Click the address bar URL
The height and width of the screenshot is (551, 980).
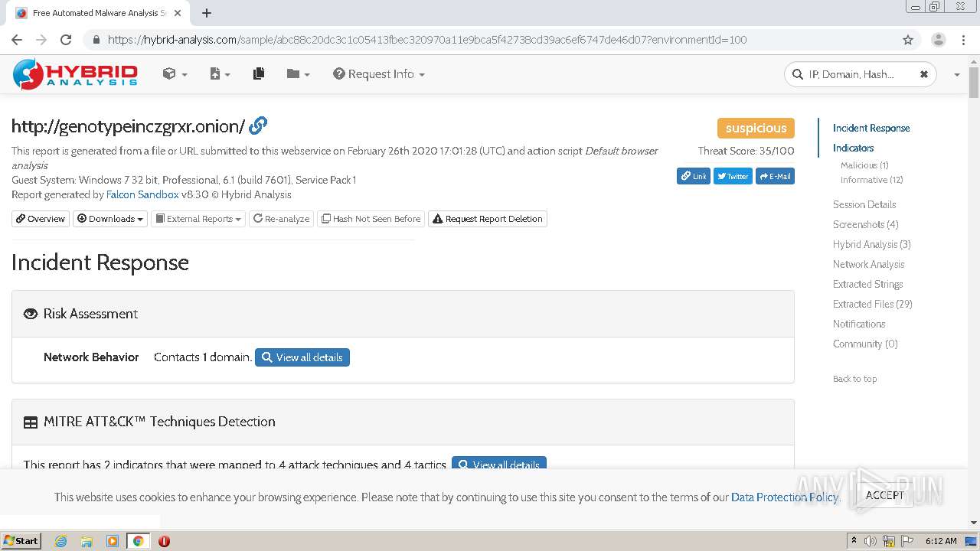[427, 40]
